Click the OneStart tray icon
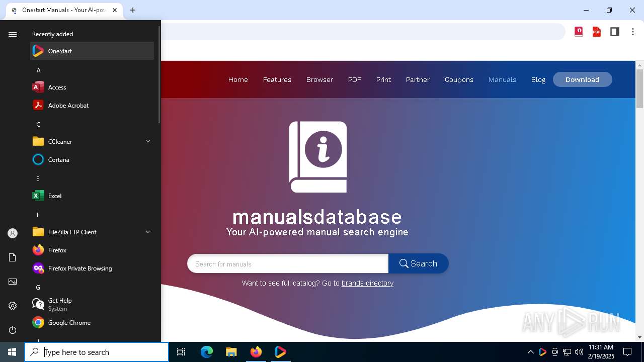Viewport: 644px width, 362px height. coord(542,352)
